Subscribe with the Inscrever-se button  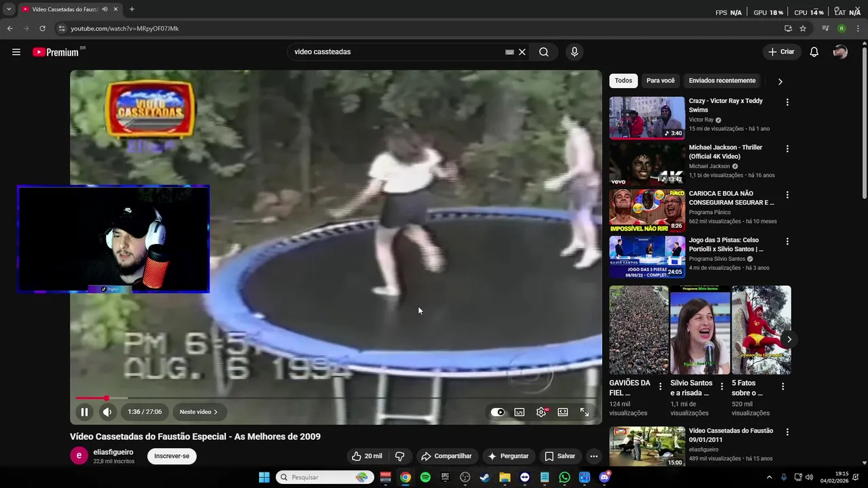tap(172, 456)
